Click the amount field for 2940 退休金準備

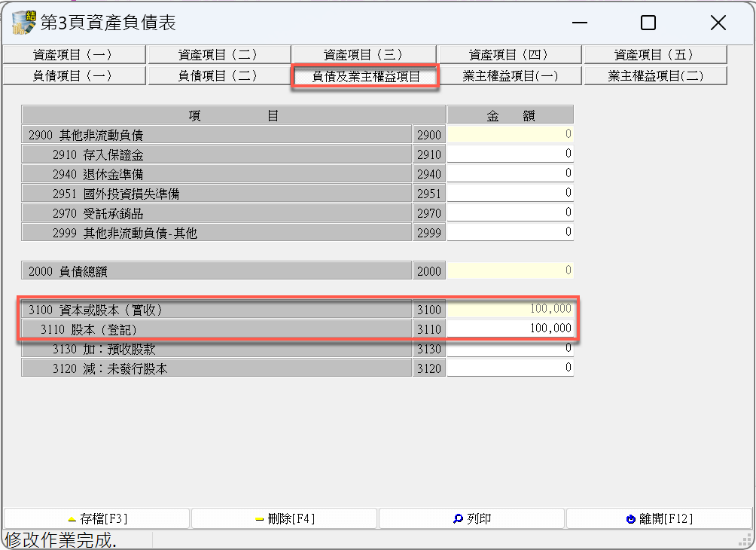510,174
